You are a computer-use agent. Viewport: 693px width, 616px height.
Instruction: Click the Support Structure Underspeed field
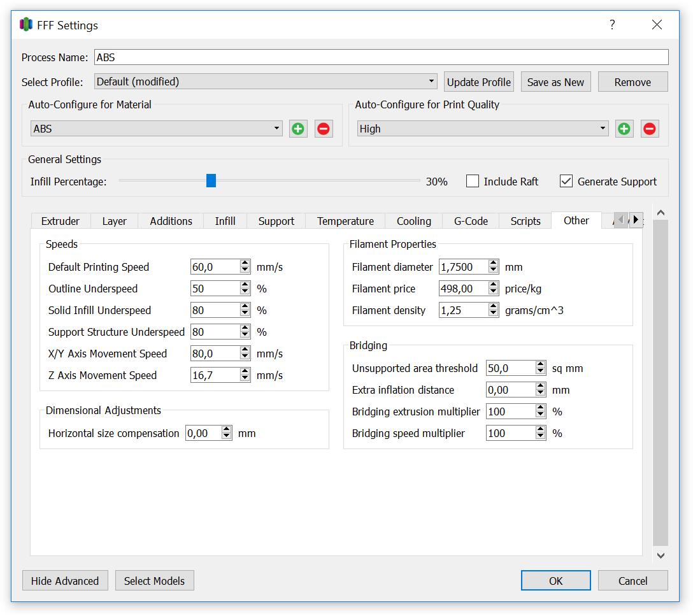(x=215, y=332)
